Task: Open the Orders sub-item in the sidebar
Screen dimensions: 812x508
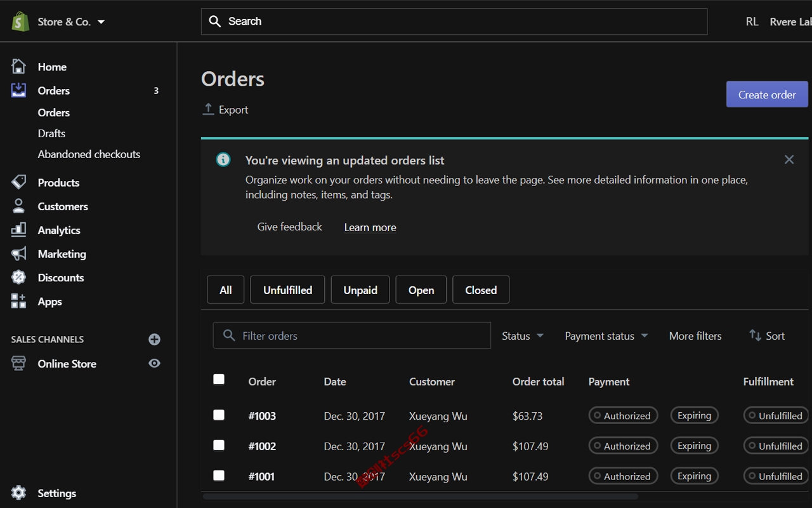Action: click(x=54, y=112)
